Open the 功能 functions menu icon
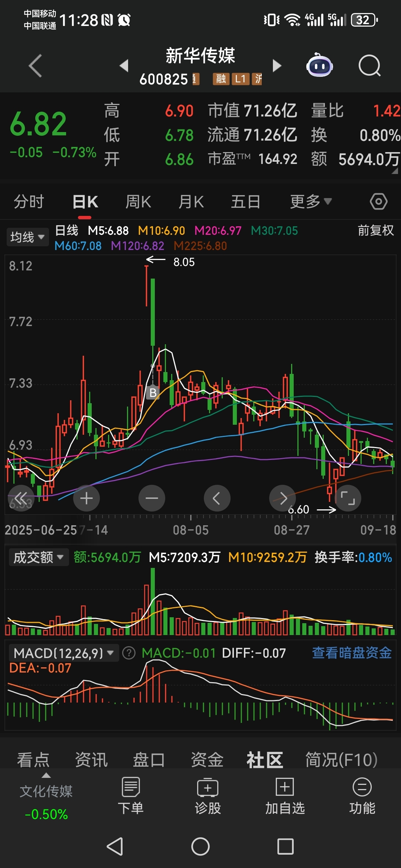This screenshot has height=868, width=401. 362,796
